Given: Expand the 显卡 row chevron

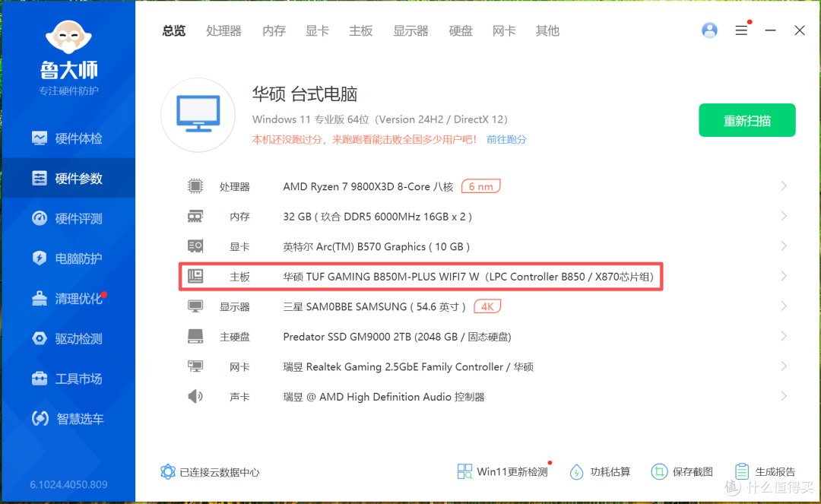Looking at the screenshot, I should (784, 246).
